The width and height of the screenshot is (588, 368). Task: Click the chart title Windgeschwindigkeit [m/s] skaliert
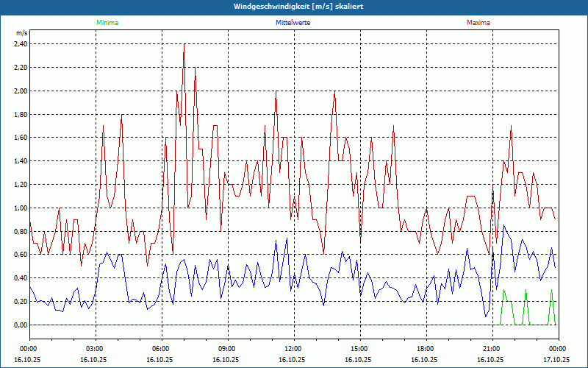coord(293,7)
